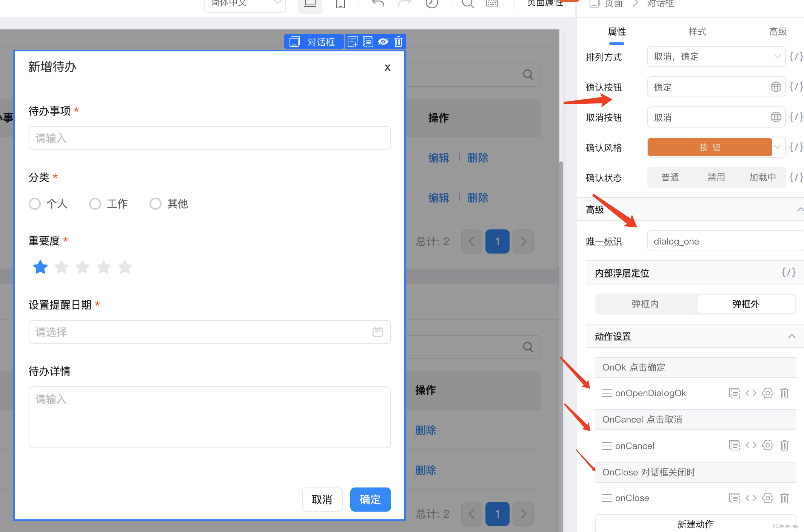
Task: Open the code view of the onOpenDialogOk action
Action: pos(751,393)
